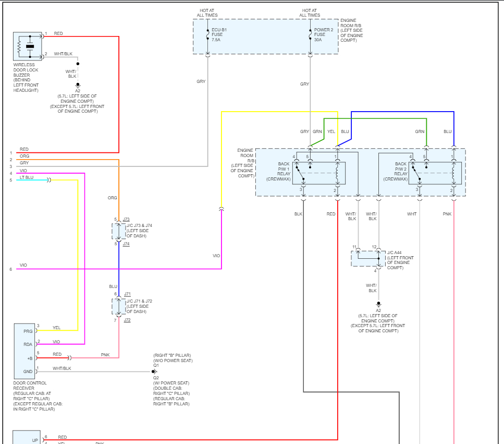Click the UP switch terminal box

[x=27, y=437]
